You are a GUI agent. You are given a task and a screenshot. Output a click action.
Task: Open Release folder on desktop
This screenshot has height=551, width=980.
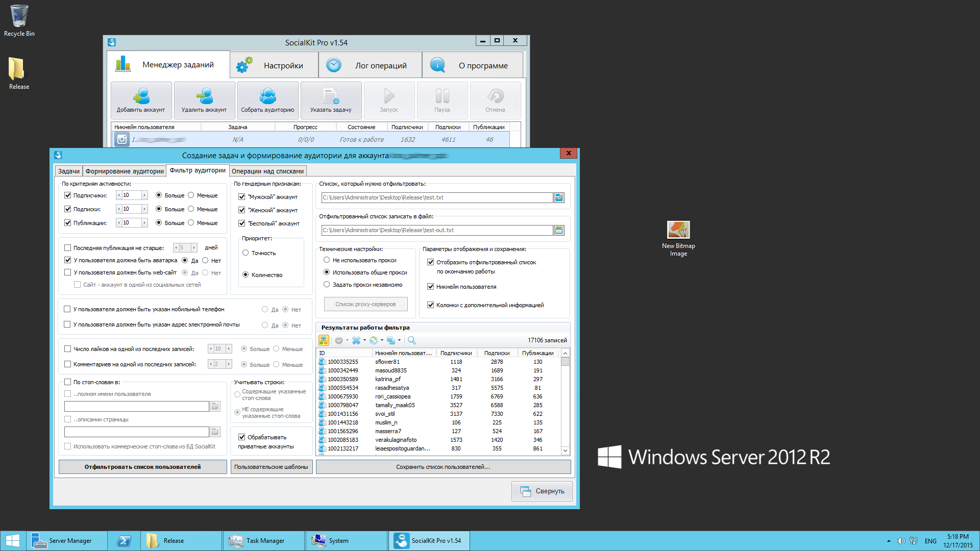point(19,73)
